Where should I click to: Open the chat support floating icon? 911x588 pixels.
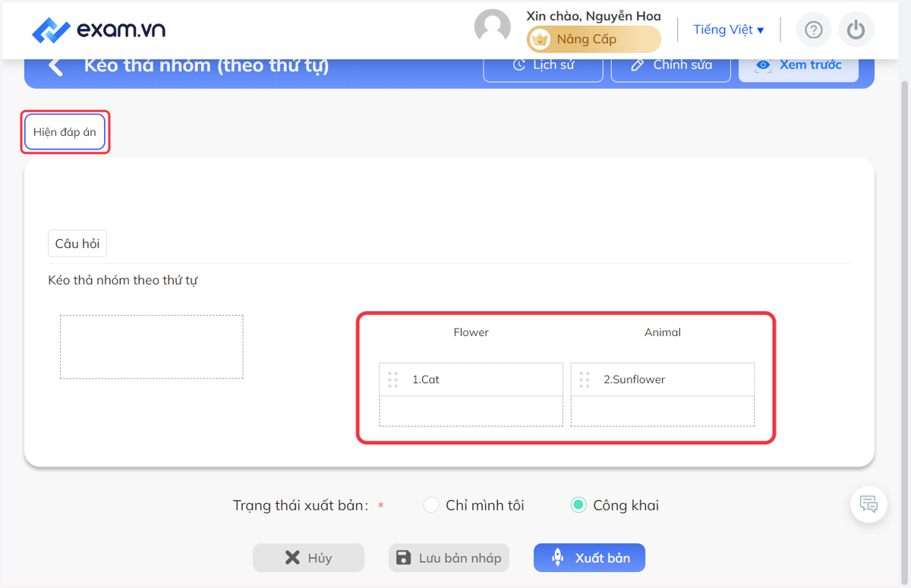868,504
